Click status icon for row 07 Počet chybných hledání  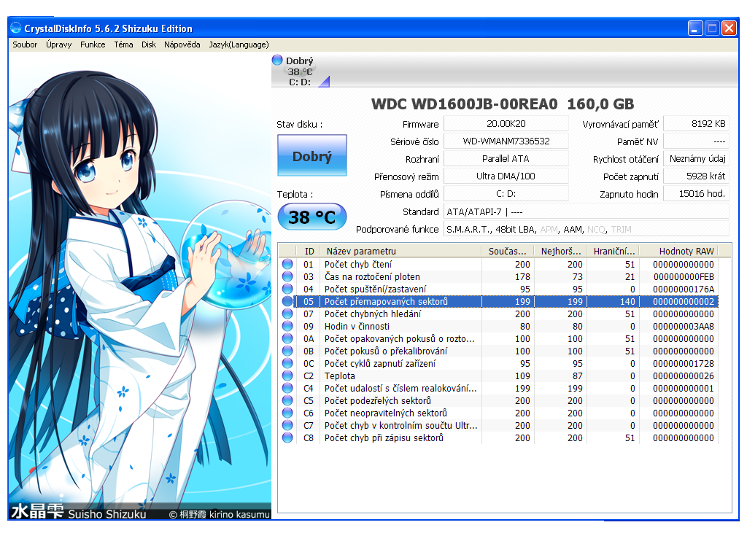pyautogui.click(x=287, y=314)
